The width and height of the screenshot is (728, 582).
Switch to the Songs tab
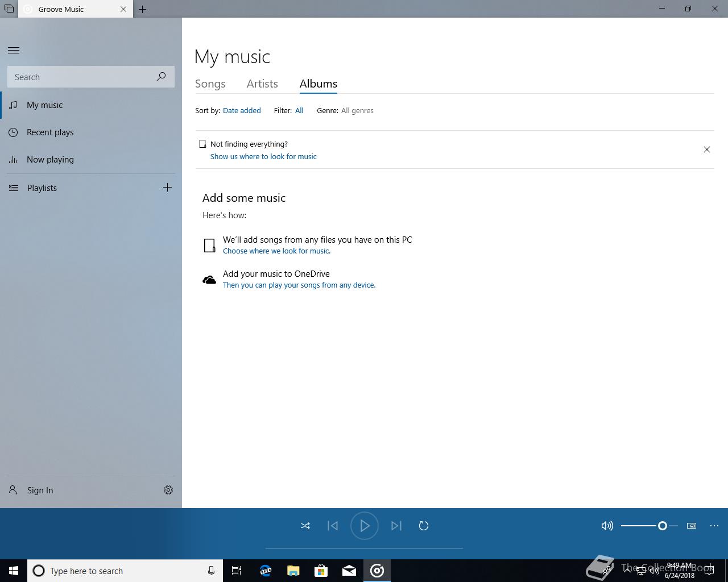[210, 84]
